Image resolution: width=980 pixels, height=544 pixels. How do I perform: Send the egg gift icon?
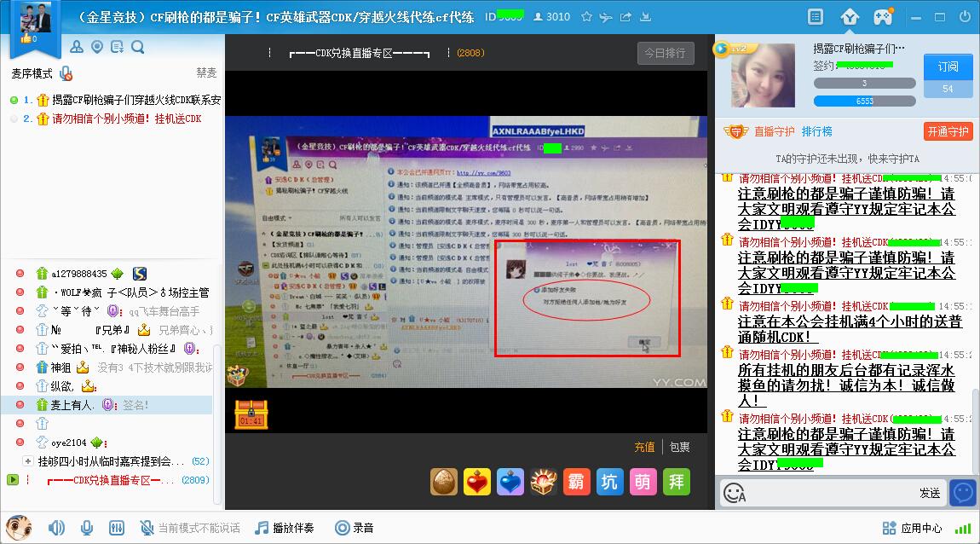coord(444,482)
